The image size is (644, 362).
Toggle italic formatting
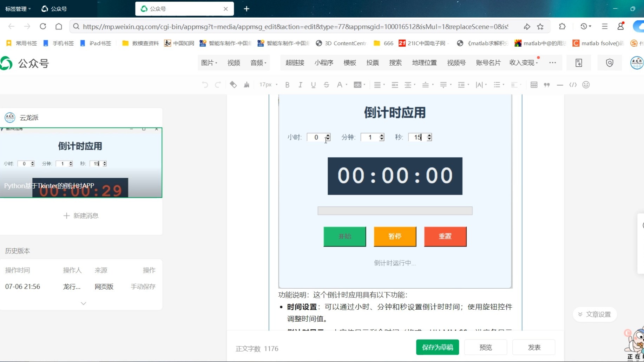coord(300,85)
